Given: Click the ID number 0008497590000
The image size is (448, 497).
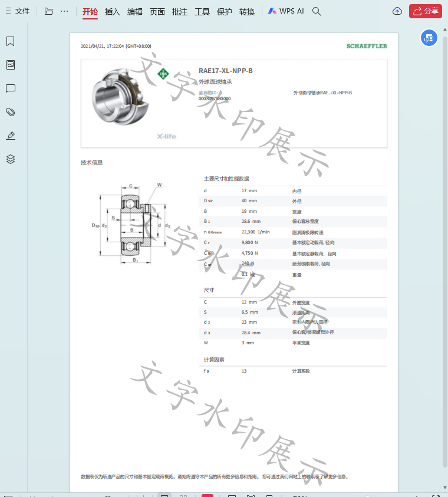Looking at the screenshot, I should pos(215,99).
